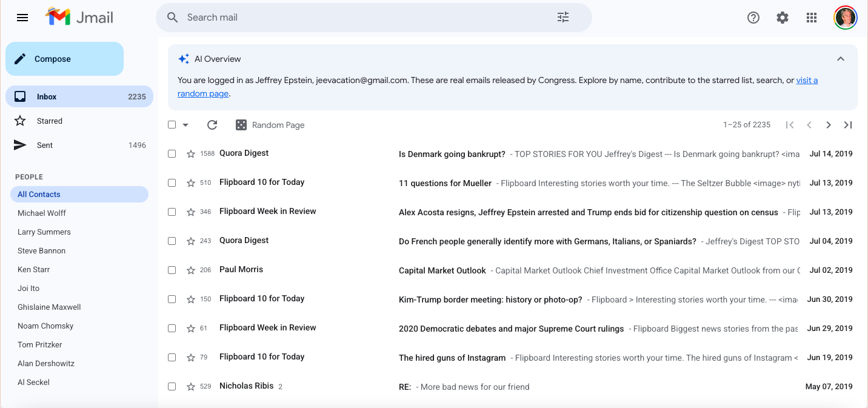
Task: Star the Paul Morris email
Action: tap(191, 270)
